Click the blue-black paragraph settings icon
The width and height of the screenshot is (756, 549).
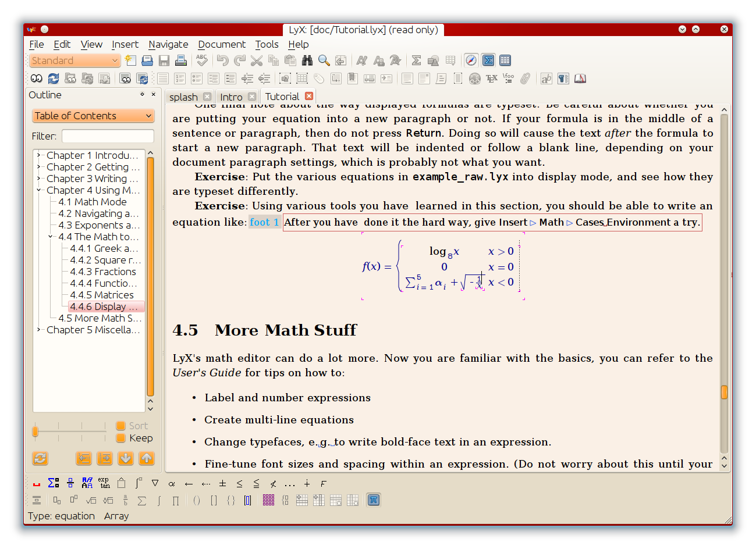click(563, 79)
